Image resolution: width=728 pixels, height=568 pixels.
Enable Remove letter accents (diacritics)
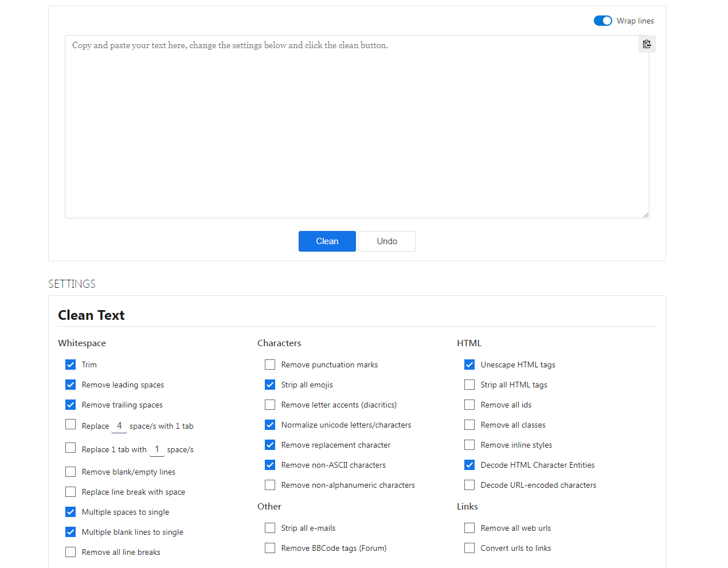coord(269,405)
